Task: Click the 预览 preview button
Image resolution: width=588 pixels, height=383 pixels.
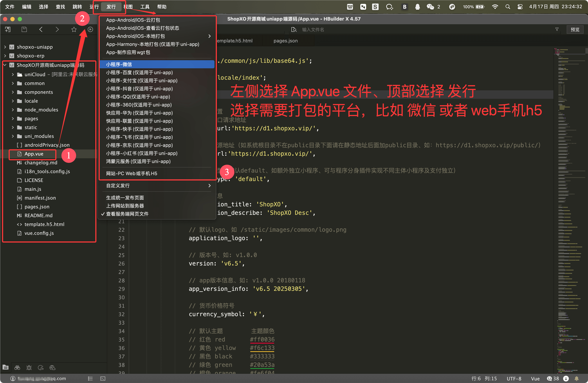Action: click(x=575, y=29)
